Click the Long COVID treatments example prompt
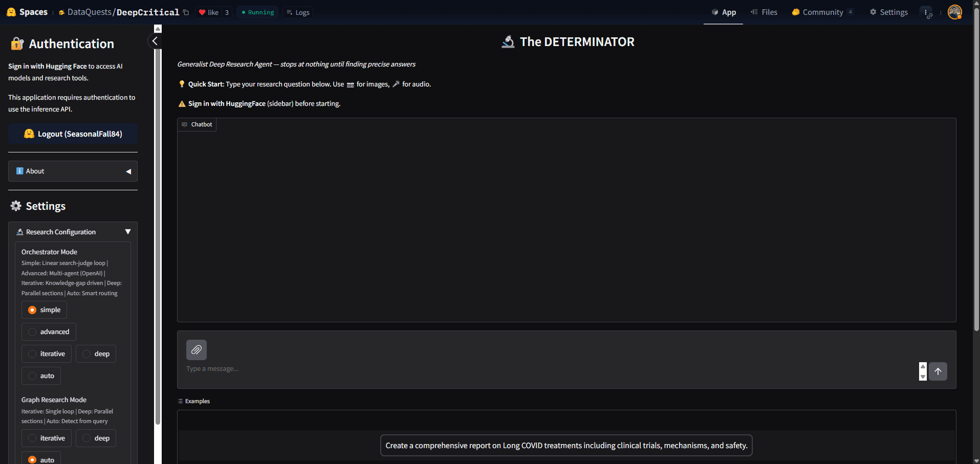 coord(566,445)
